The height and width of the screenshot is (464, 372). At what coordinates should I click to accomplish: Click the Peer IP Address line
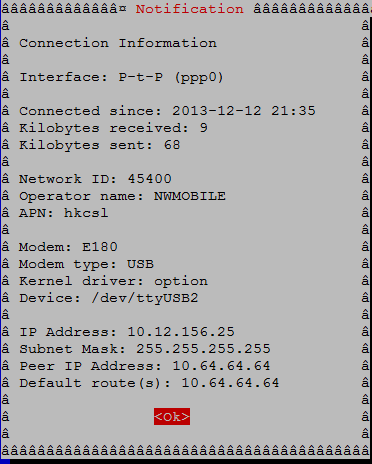pyautogui.click(x=145, y=366)
